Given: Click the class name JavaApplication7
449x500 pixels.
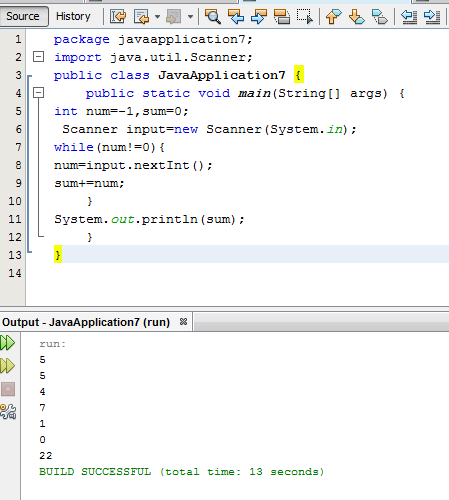Looking at the screenshot, I should pos(222,75).
